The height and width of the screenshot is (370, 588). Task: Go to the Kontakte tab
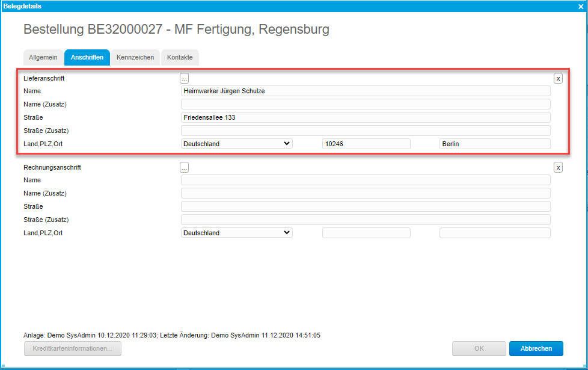pyautogui.click(x=180, y=58)
